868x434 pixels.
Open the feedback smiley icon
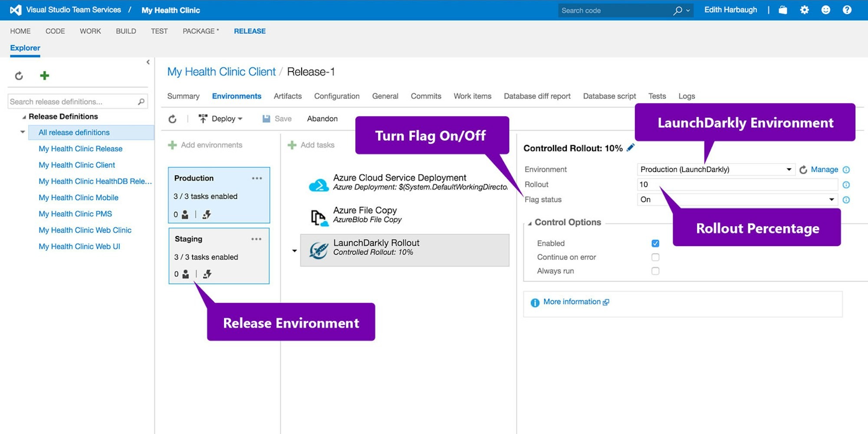pyautogui.click(x=825, y=10)
